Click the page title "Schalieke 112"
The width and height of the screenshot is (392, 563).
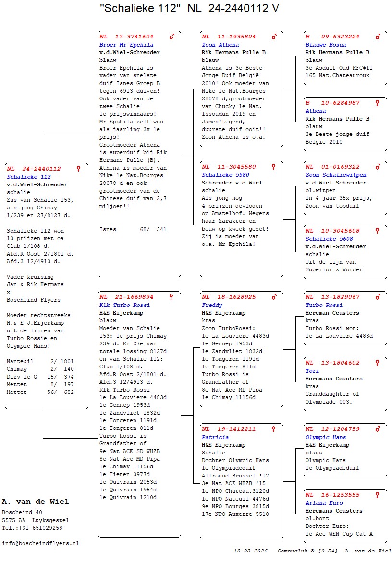click(x=140, y=9)
